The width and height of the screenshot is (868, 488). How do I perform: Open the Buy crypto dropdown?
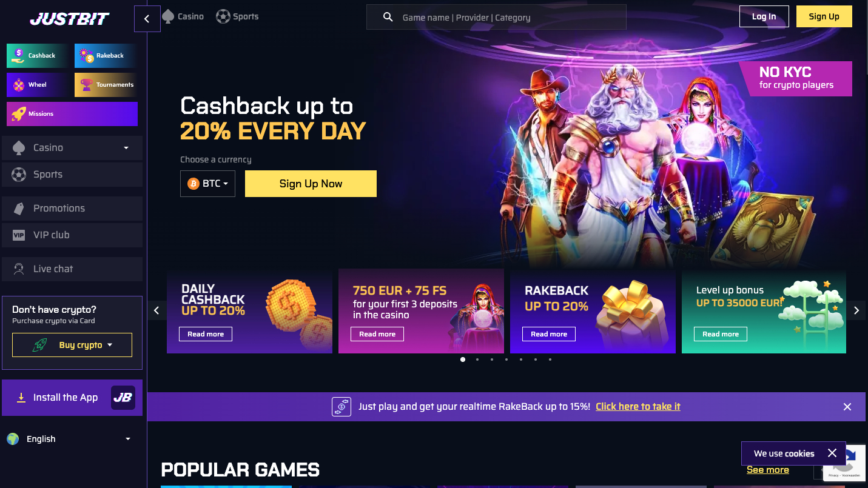tap(72, 345)
